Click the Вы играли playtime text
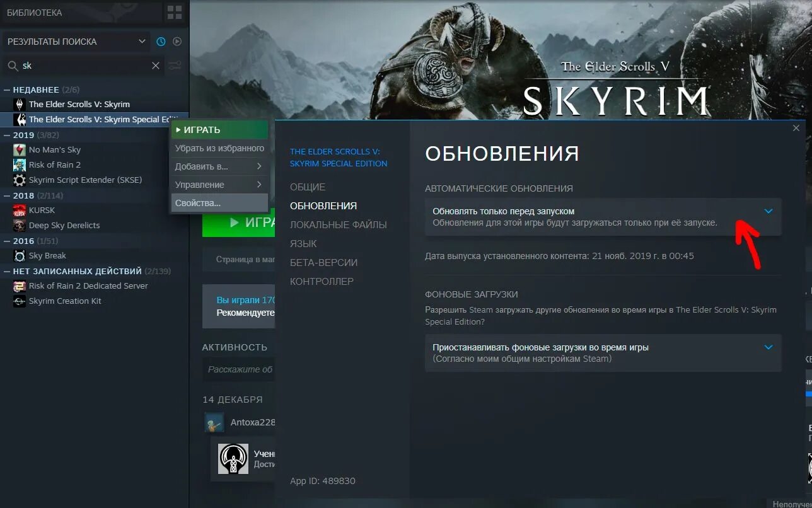 [x=245, y=300]
